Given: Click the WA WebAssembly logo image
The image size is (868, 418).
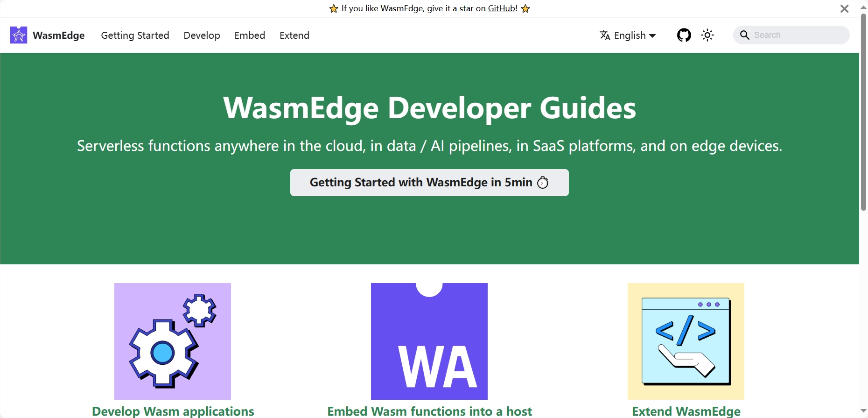Looking at the screenshot, I should (x=429, y=341).
